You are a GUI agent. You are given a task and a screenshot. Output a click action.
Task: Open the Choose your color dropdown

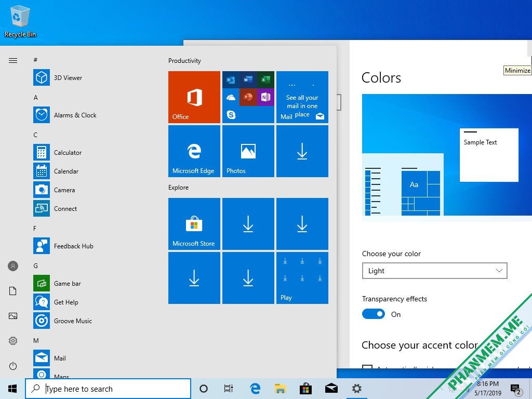[435, 270]
